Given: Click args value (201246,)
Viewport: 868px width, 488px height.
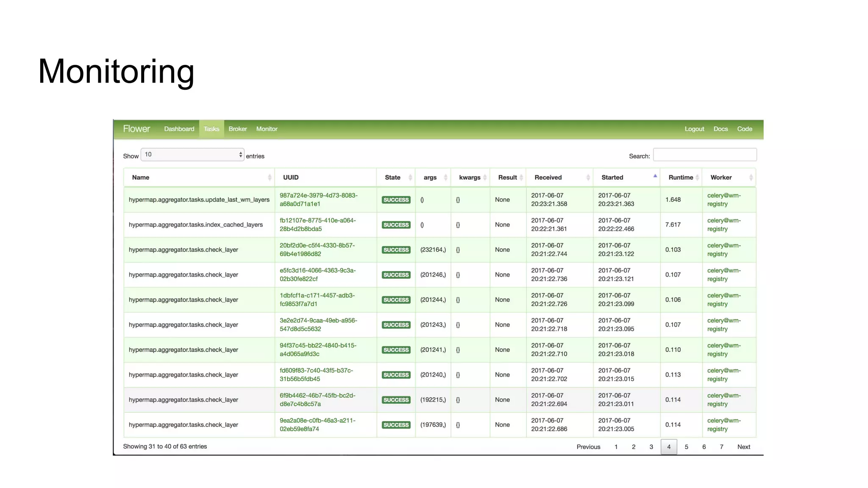Looking at the screenshot, I should tap(433, 274).
